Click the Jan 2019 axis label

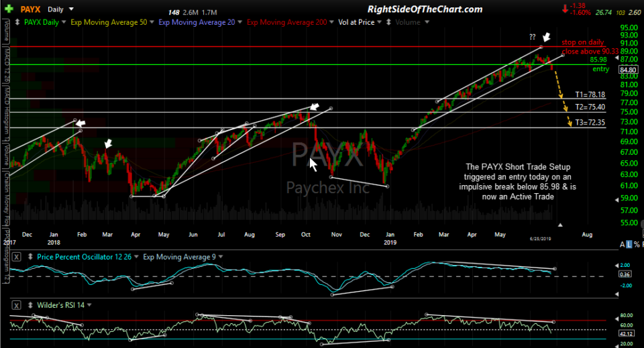coord(390,239)
